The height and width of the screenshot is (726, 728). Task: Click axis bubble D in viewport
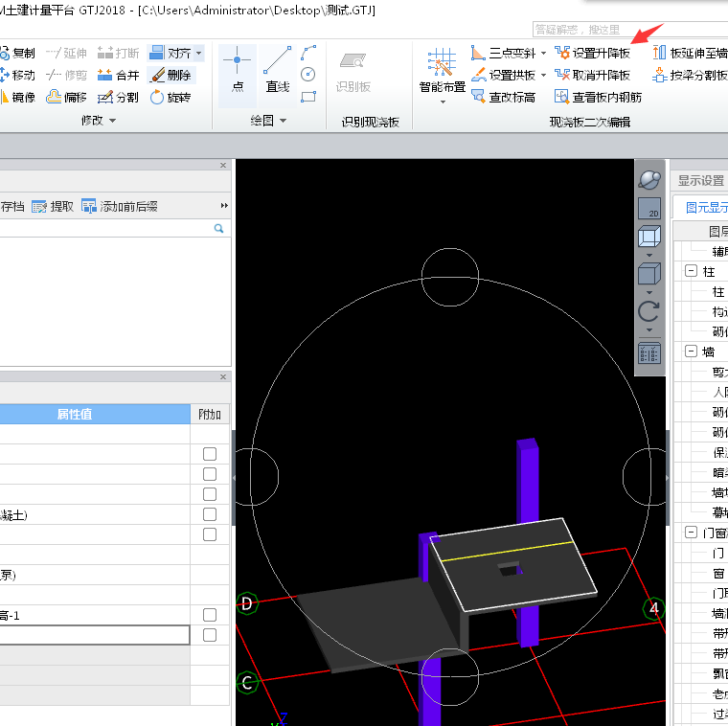coord(247,603)
